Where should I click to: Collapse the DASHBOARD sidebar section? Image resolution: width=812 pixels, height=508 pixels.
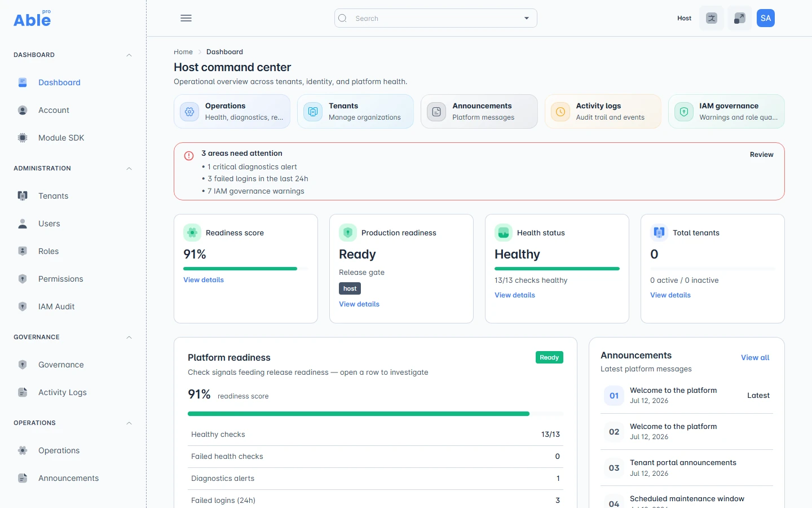click(x=129, y=55)
